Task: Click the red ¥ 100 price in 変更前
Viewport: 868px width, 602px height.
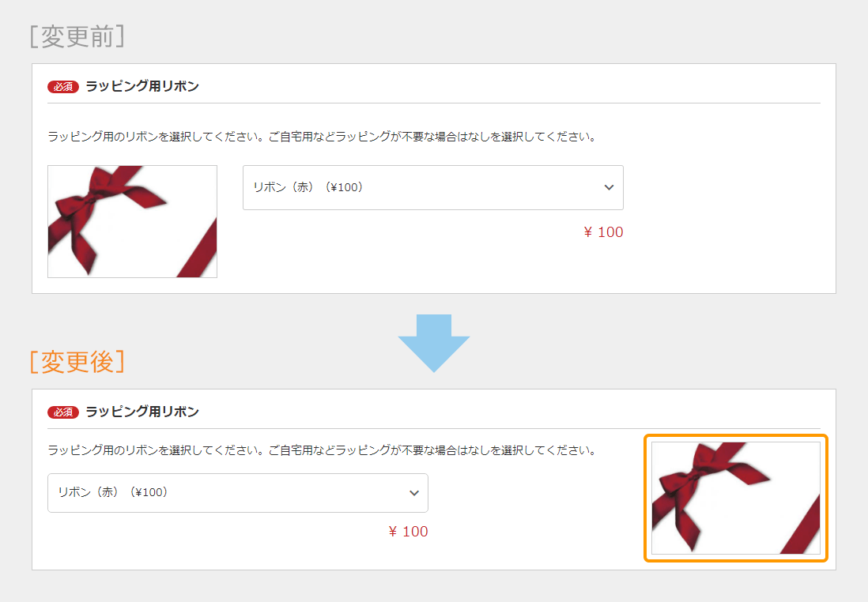Action: point(603,232)
